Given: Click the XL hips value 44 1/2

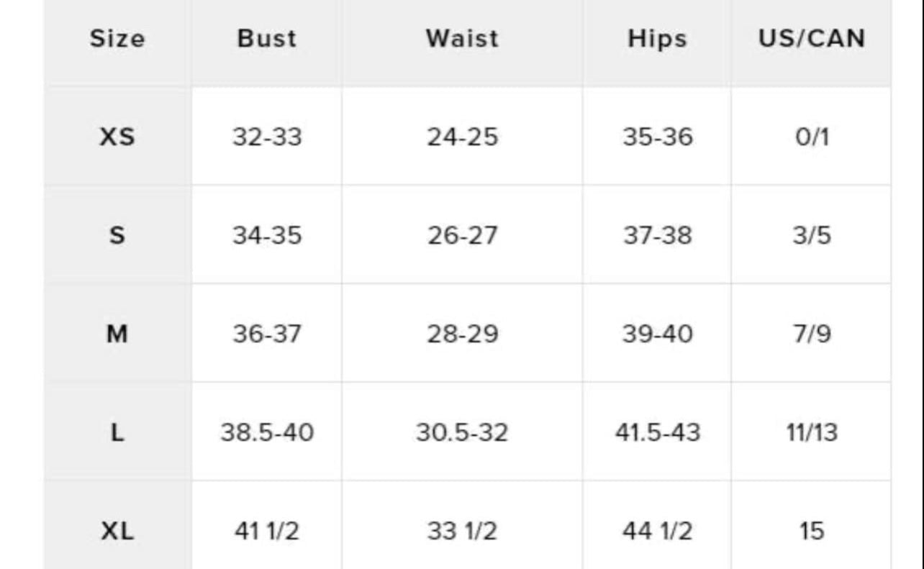Looking at the screenshot, I should [x=657, y=532].
